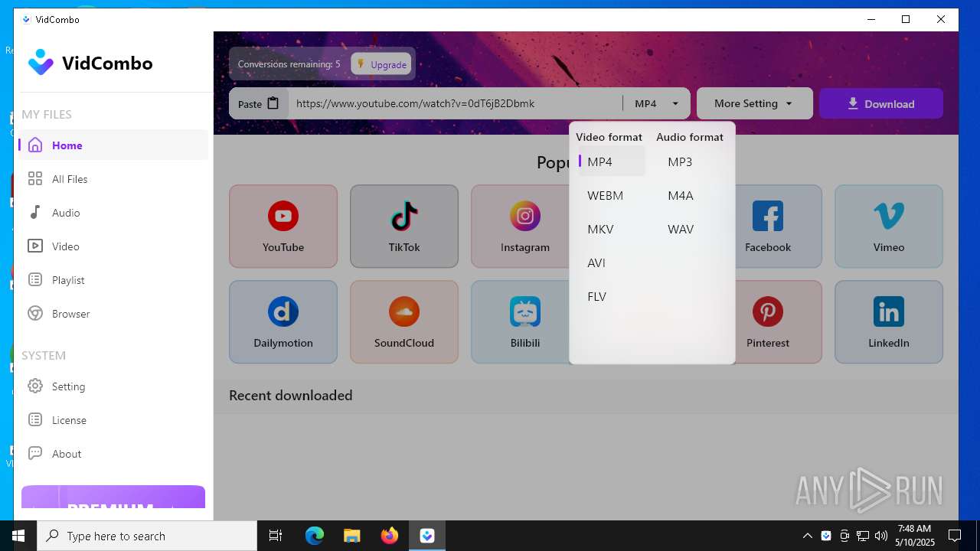
Task: Open the Dailymotion platform card
Action: [x=283, y=321]
